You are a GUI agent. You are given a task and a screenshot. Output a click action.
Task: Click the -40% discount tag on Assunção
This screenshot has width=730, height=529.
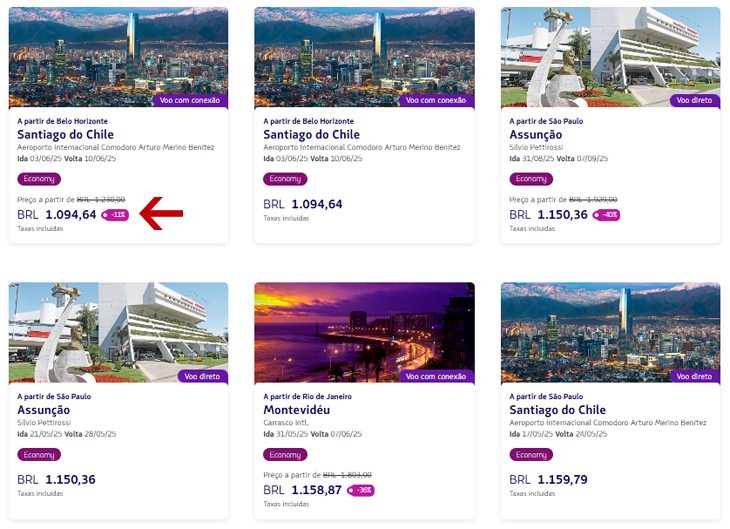pos(606,215)
